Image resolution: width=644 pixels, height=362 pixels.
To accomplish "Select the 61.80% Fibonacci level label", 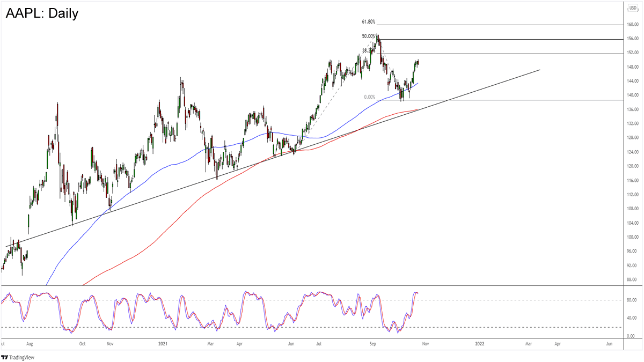I will pos(369,22).
